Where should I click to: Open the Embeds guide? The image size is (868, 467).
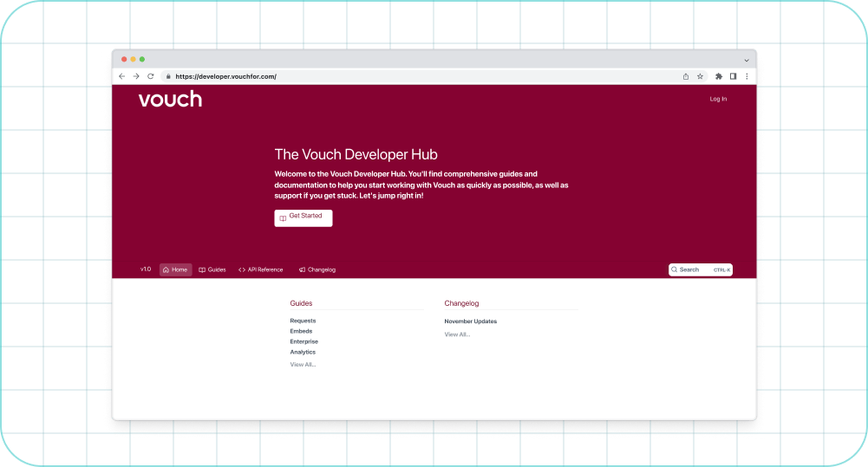301,332
